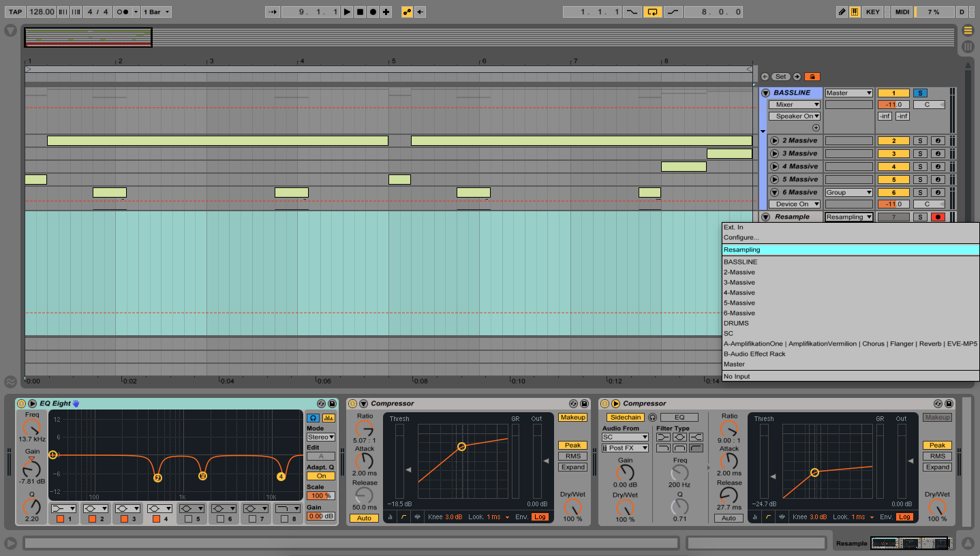This screenshot has width=980, height=556.
Task: Show Arrangement view with the top-right icon
Action: 968,31
